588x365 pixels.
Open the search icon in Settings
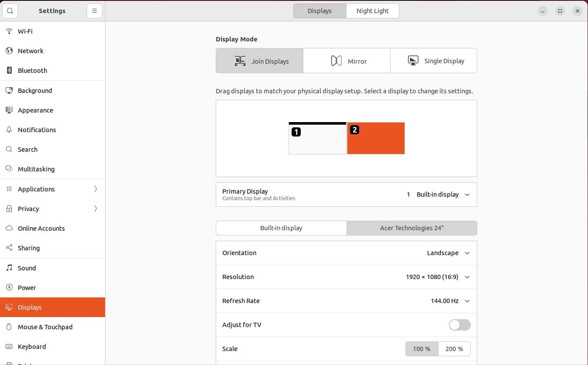click(x=10, y=10)
